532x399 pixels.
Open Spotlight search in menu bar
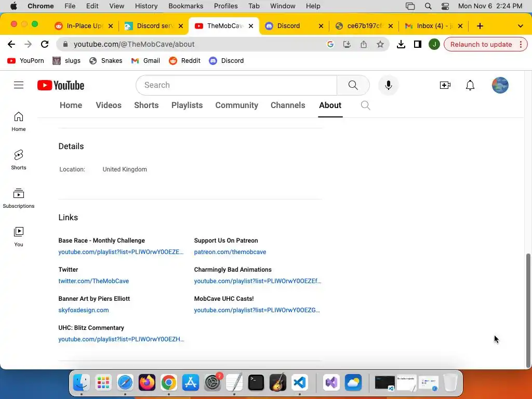tap(428, 6)
